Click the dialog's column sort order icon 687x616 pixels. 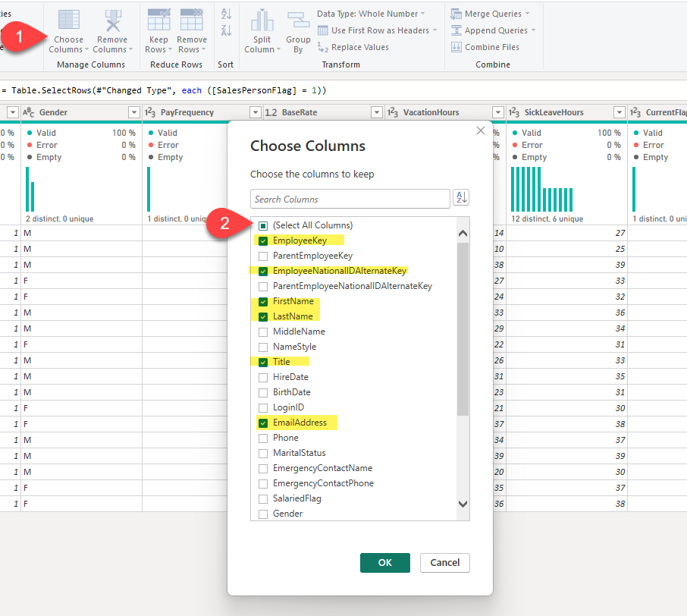pyautogui.click(x=461, y=198)
